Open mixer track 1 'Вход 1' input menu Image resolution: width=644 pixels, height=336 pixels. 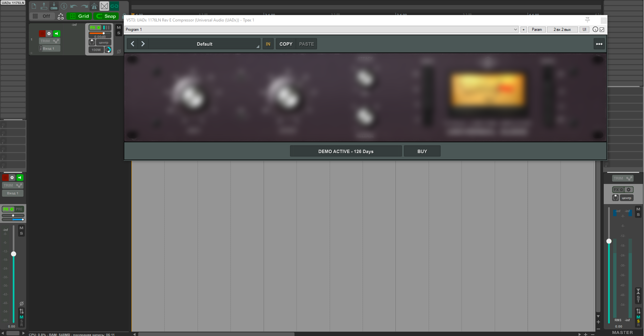[x=13, y=193]
